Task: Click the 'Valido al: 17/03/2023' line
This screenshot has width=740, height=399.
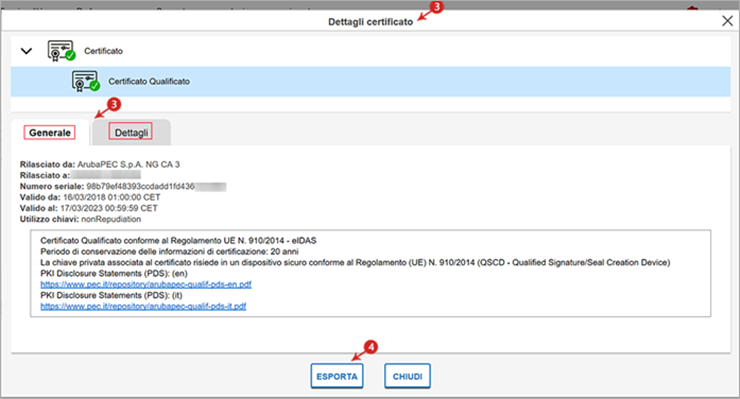Action: click(x=89, y=208)
